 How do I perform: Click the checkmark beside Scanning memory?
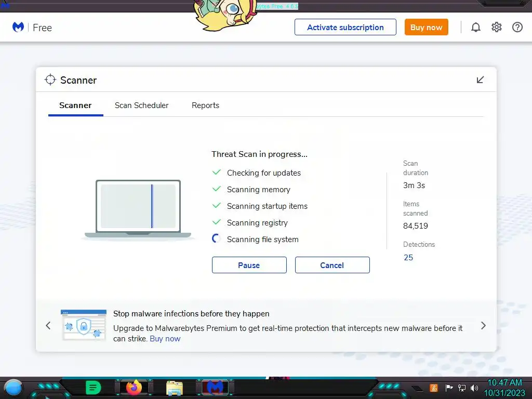pos(217,189)
